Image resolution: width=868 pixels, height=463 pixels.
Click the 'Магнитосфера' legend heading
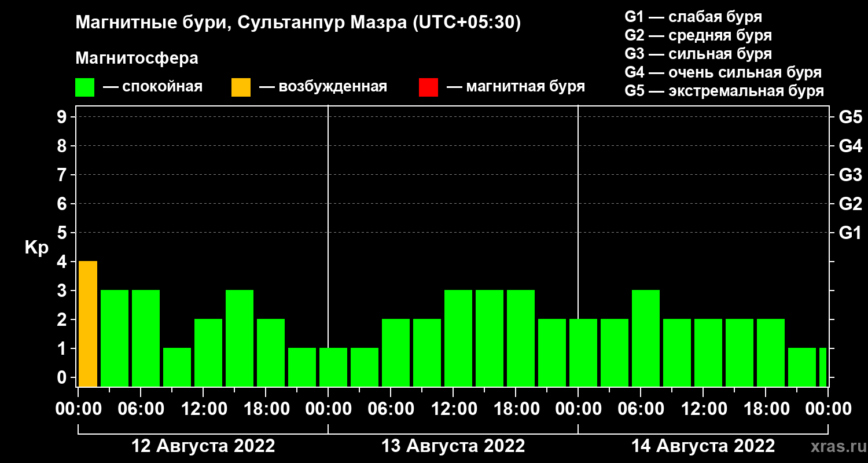[137, 58]
